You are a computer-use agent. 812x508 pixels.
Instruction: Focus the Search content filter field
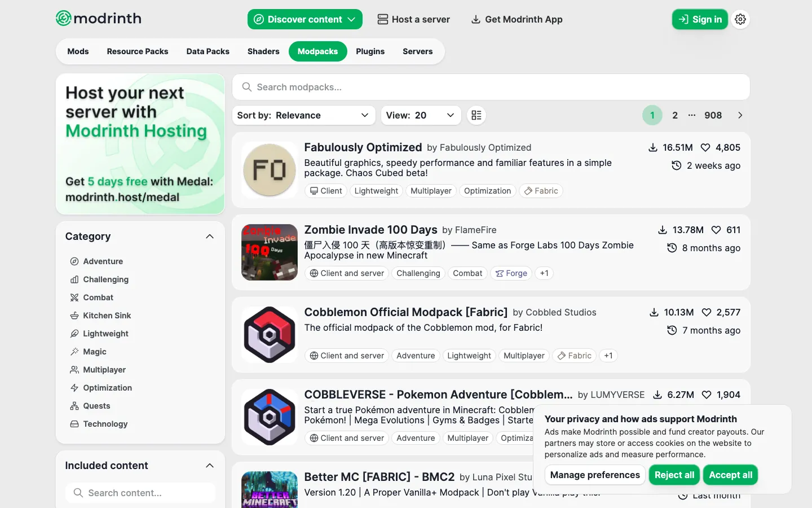point(140,493)
